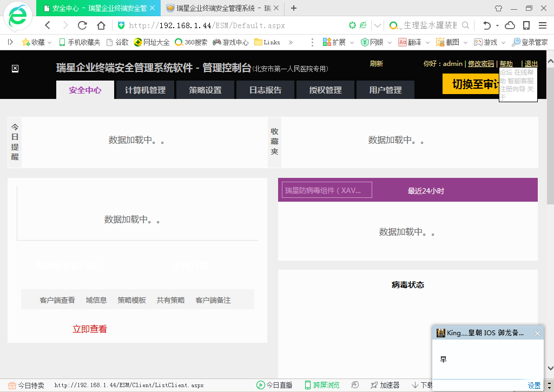Open the 截图 screenshot tool
The height and width of the screenshot is (392, 554).
click(448, 42)
